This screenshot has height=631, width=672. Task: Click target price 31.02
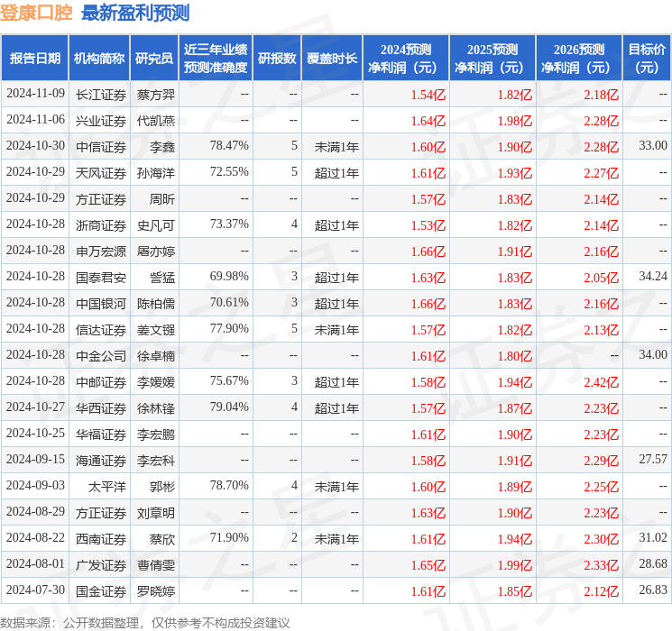[x=653, y=537]
